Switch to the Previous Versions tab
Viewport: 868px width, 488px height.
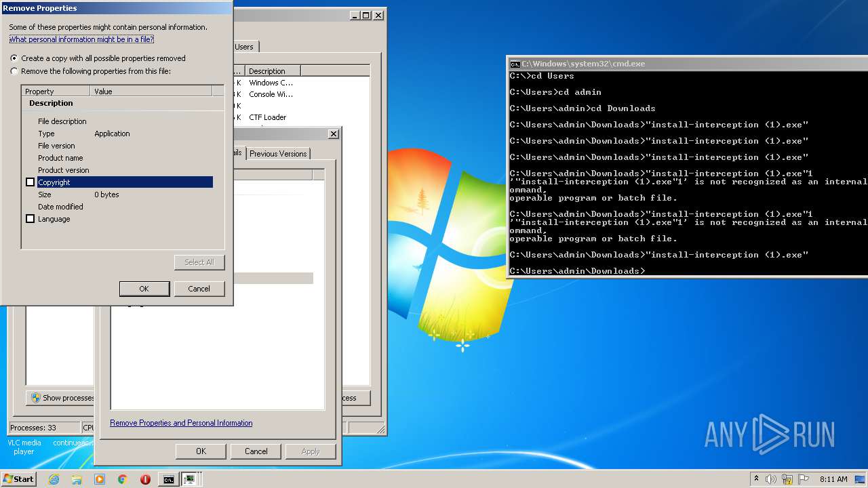(x=278, y=154)
